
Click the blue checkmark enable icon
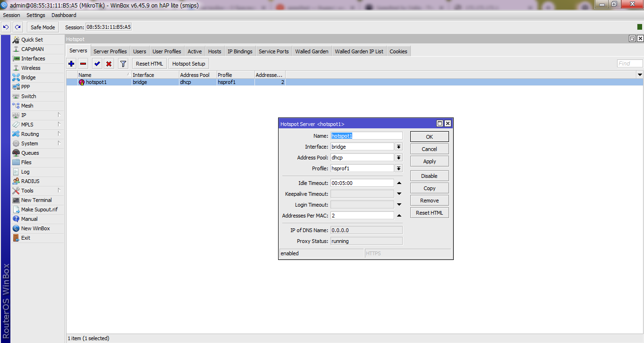pyautogui.click(x=97, y=64)
